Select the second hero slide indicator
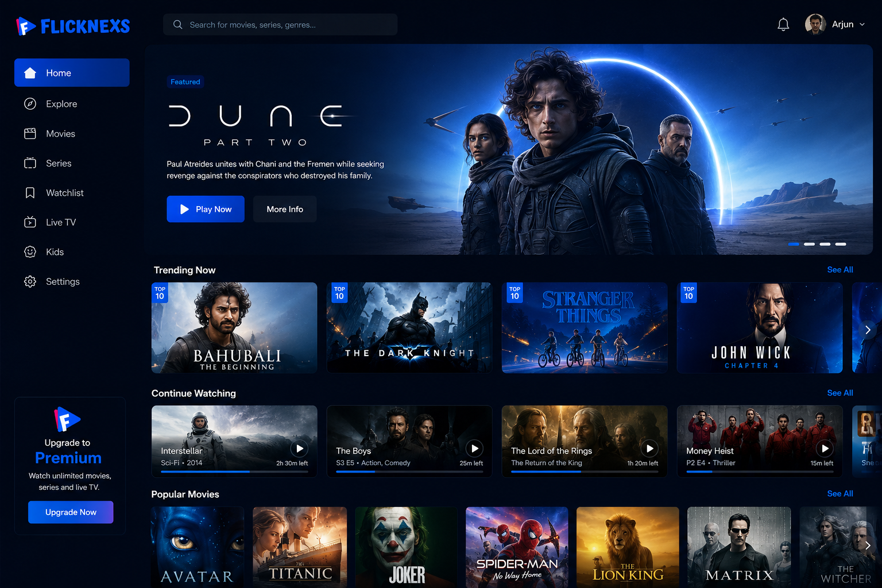882x588 pixels. point(809,244)
